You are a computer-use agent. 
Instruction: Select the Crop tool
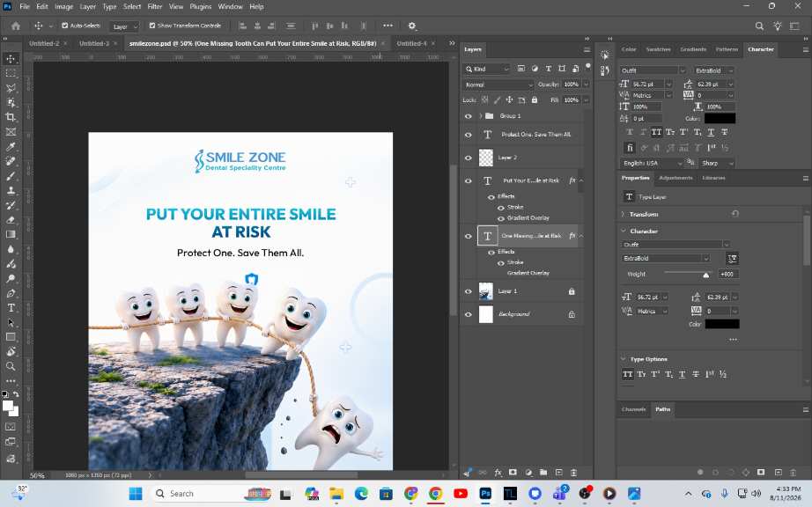[x=11, y=117]
